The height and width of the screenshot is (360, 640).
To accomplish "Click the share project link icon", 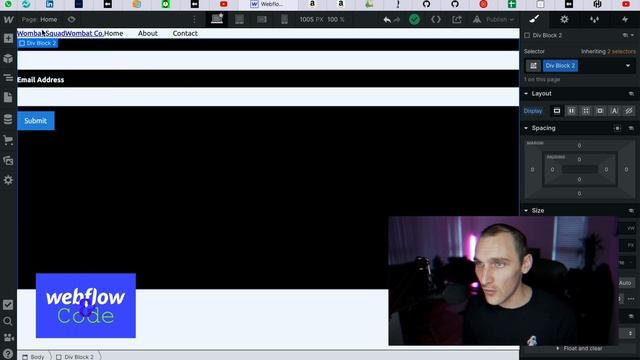I will (457, 20).
